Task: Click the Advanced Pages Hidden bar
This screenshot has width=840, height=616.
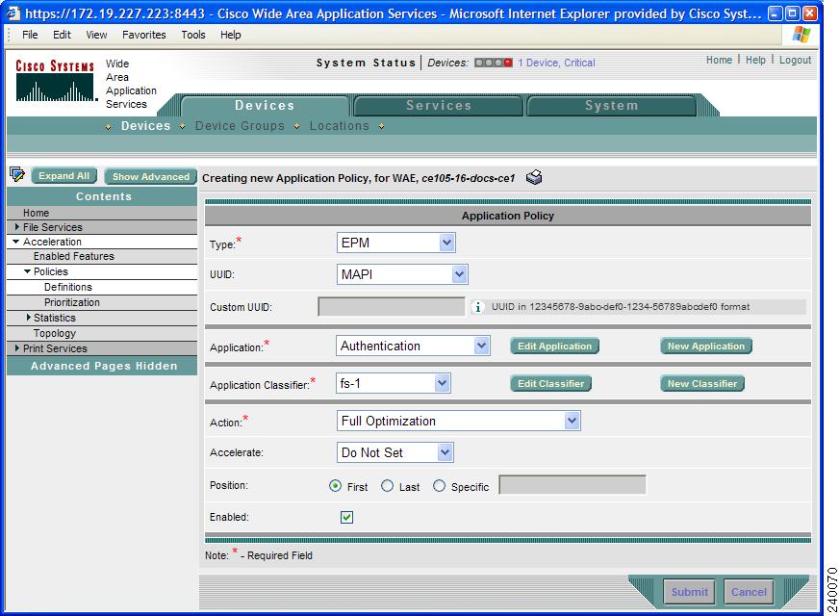Action: coord(103,366)
